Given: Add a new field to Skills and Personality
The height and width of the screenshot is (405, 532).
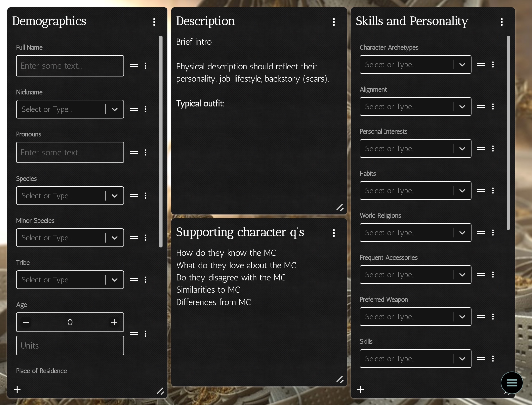Looking at the screenshot, I should 360,390.
